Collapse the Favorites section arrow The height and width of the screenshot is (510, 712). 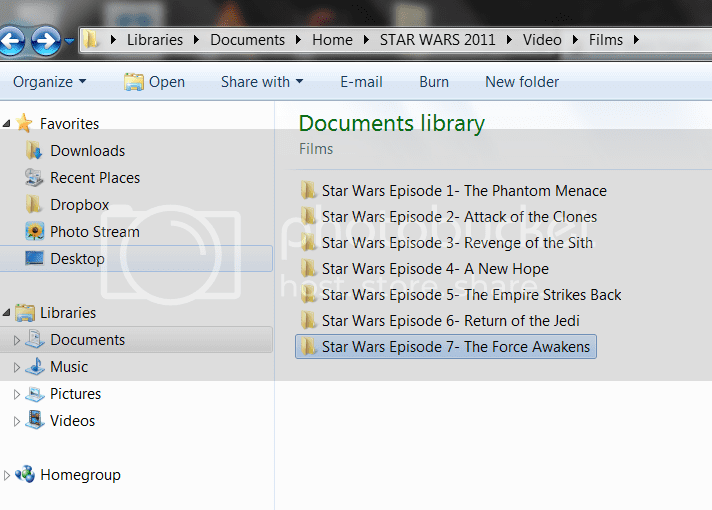point(7,124)
